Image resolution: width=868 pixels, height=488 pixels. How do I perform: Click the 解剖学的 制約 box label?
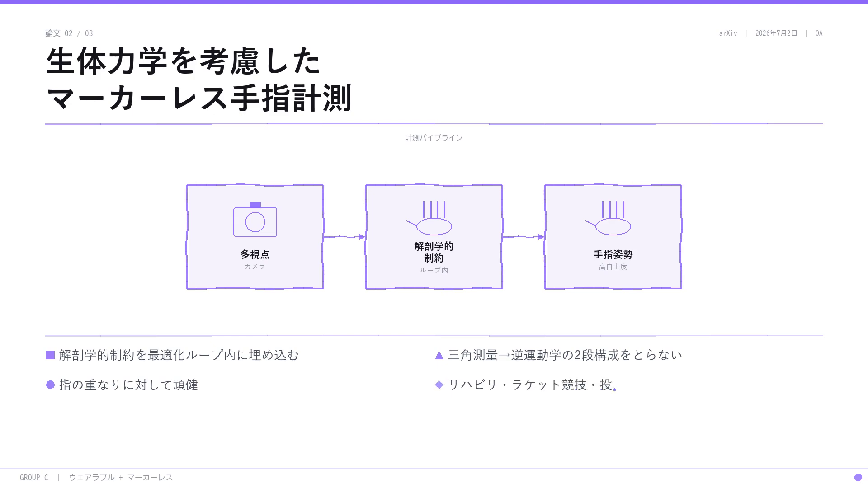coord(434,252)
